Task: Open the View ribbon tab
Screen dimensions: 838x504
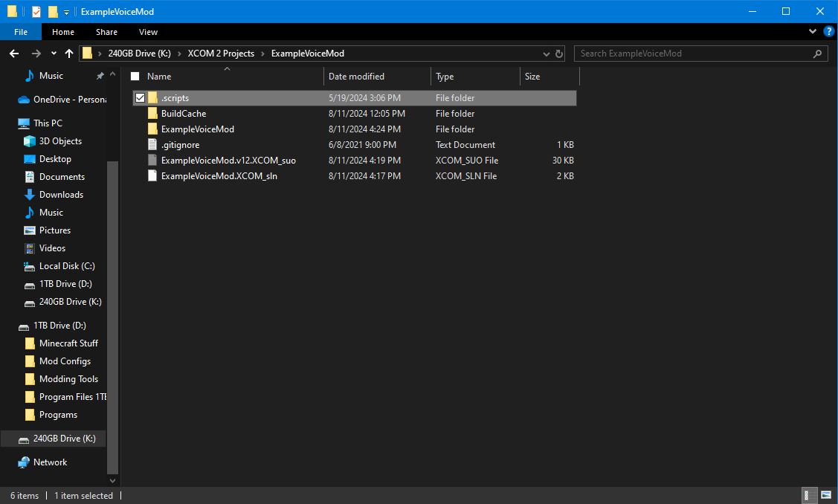Action: 148,32
